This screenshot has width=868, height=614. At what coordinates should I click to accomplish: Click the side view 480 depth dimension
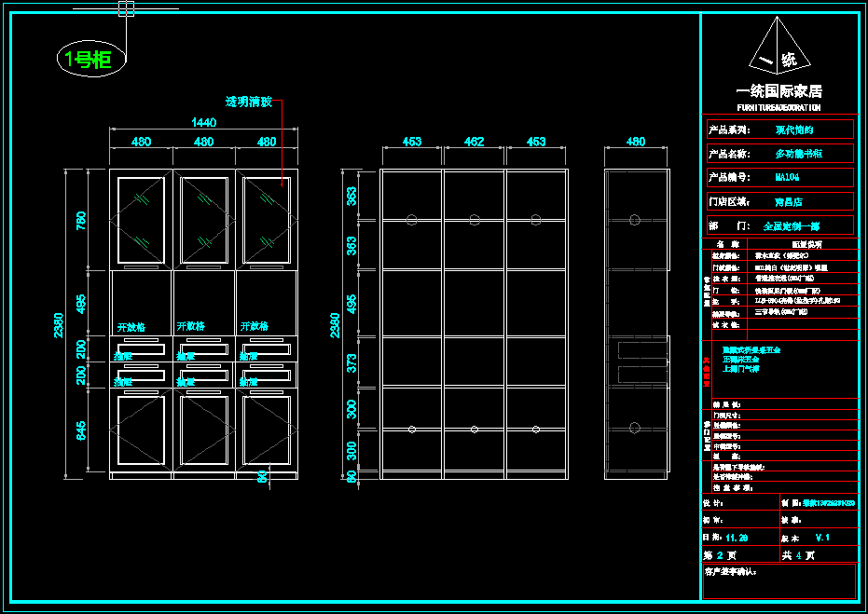635,143
